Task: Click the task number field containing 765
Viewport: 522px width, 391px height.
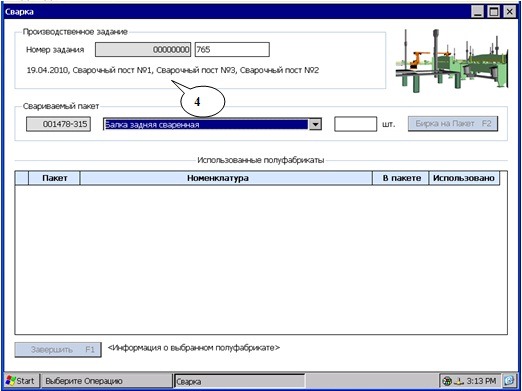Action: (232, 50)
